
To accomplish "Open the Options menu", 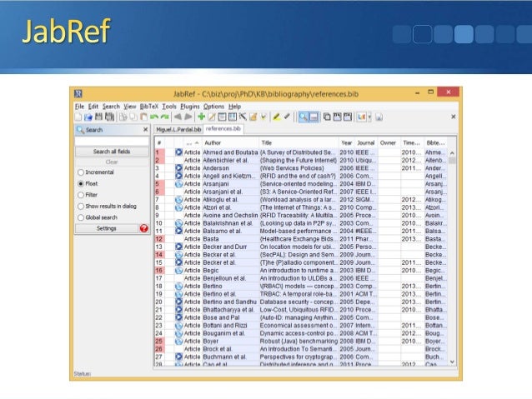I will click(x=213, y=107).
